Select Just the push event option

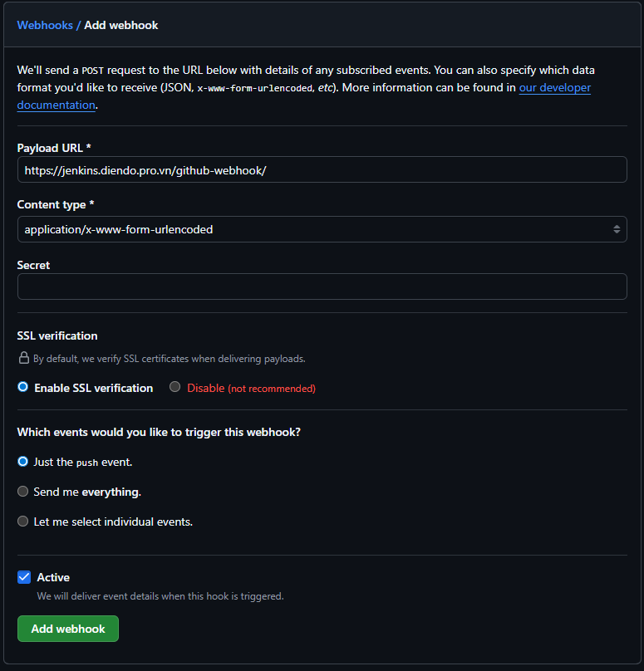[x=23, y=462]
